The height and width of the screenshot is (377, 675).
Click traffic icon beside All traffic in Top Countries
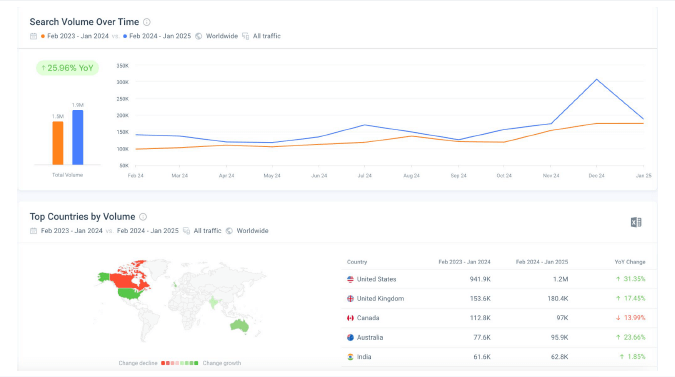tap(186, 231)
